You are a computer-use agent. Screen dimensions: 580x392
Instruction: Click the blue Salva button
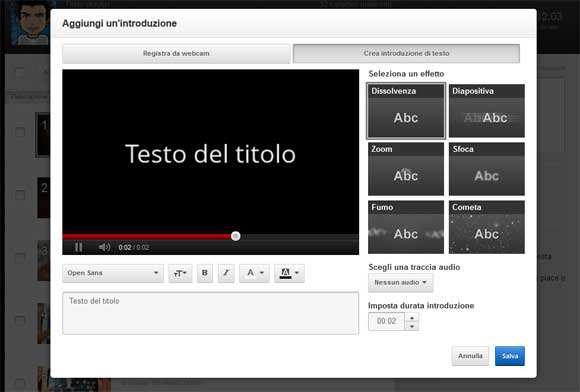click(510, 356)
